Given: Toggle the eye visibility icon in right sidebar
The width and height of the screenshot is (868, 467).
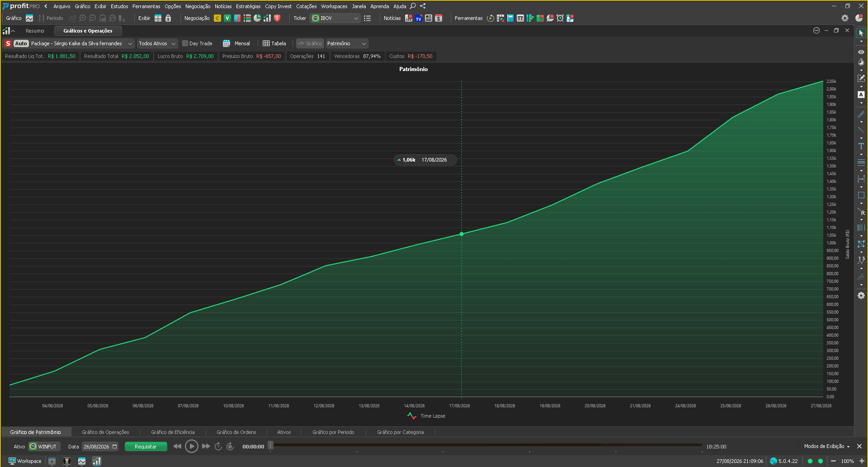Looking at the screenshot, I should click(861, 52).
